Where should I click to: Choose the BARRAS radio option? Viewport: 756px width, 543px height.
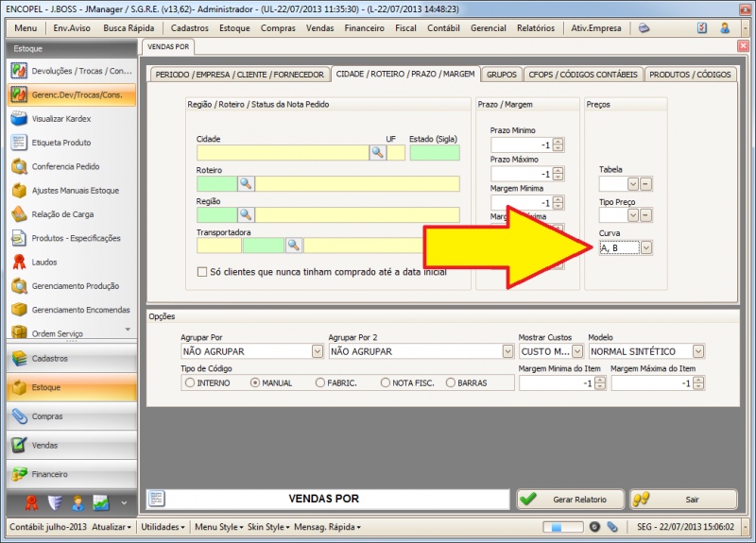[x=450, y=382]
